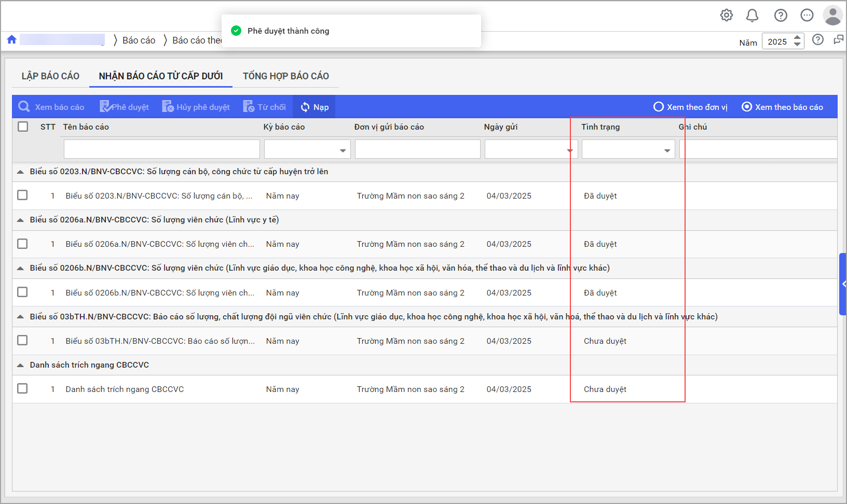Increase the Năm year stepper

798,37
